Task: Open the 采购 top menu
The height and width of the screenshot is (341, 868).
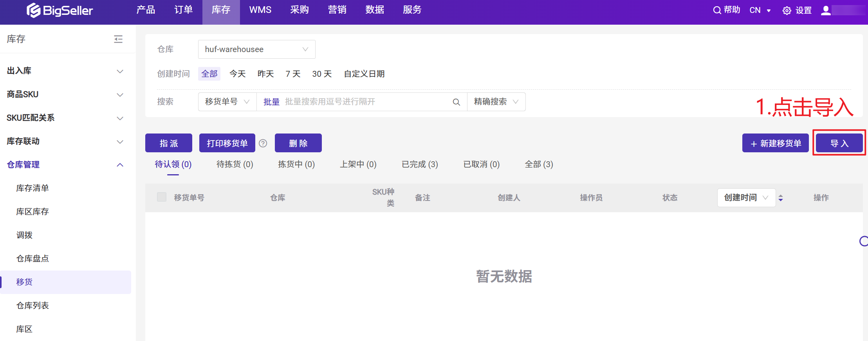Action: pos(300,10)
